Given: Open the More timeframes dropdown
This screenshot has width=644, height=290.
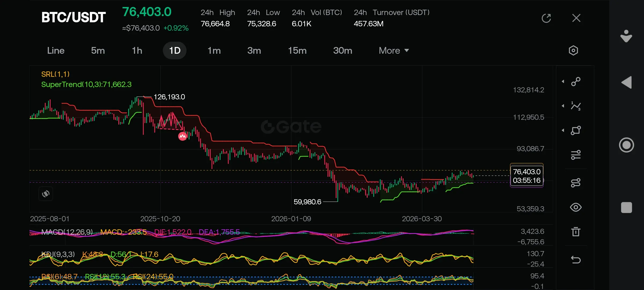Looking at the screenshot, I should [x=393, y=50].
